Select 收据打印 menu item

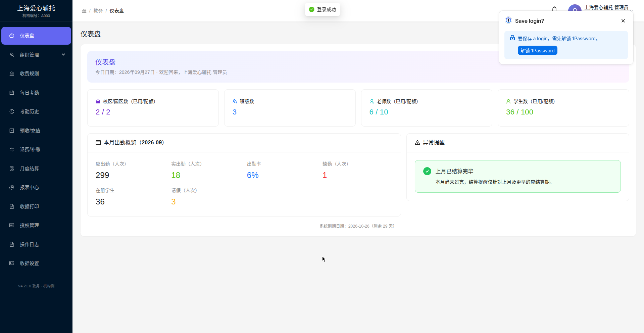click(36, 206)
